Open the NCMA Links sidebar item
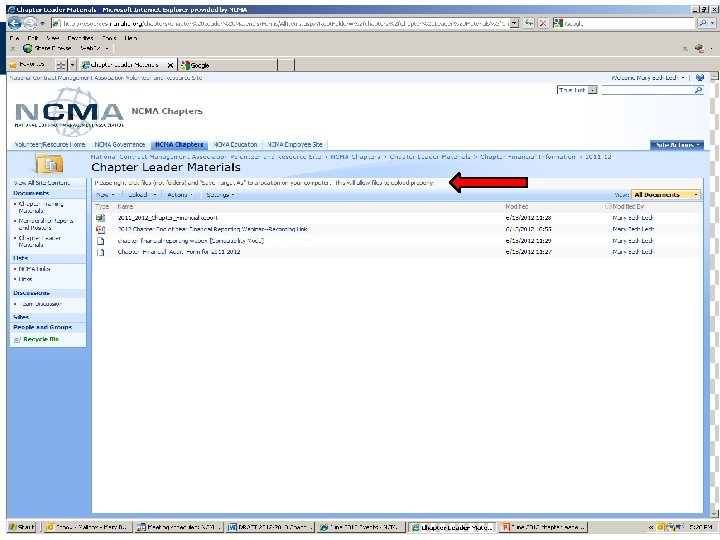Screen dimensions: 720x540 pyautogui.click(x=34, y=269)
